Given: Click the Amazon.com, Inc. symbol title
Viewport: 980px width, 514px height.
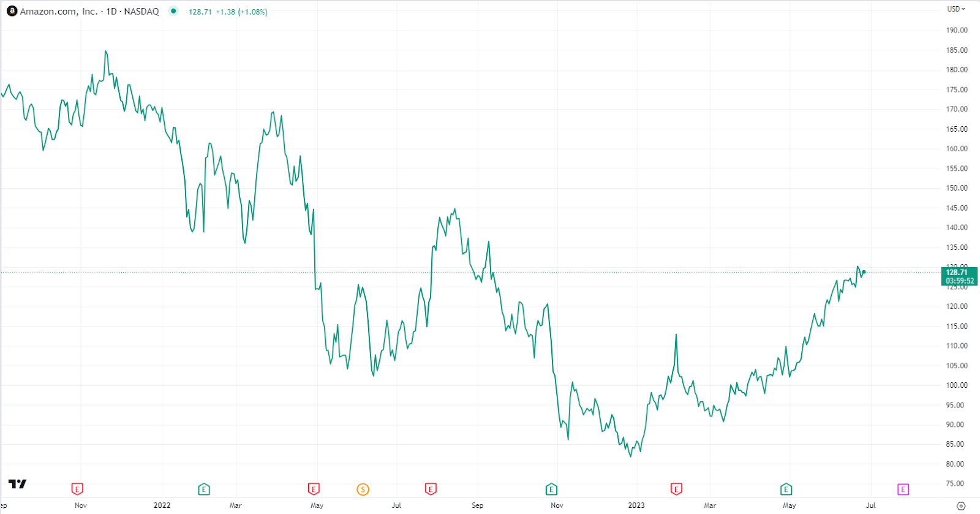Looking at the screenshot, I should click(58, 12).
